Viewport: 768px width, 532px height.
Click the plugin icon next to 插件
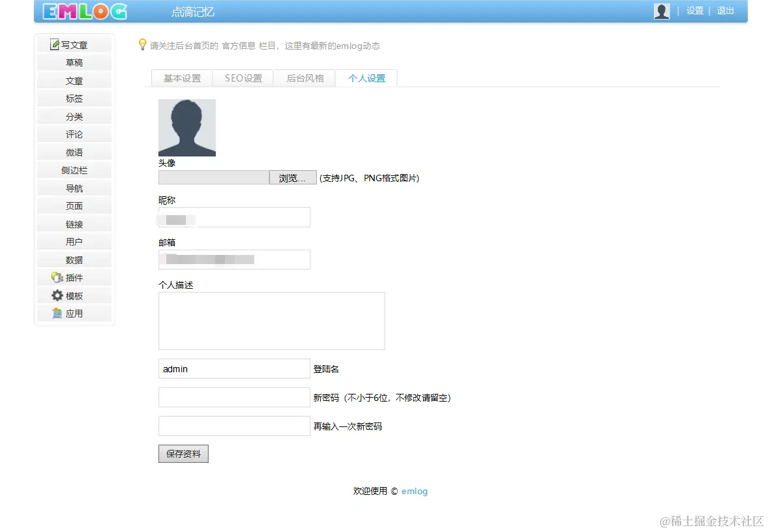coord(56,277)
